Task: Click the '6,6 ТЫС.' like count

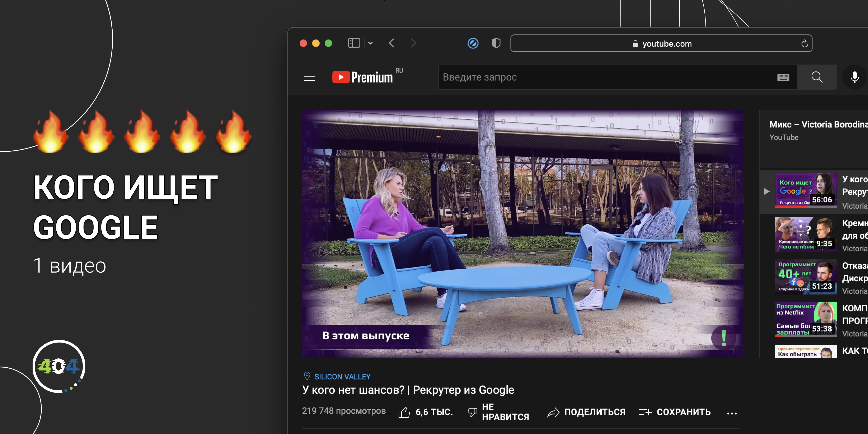Action: click(x=434, y=412)
